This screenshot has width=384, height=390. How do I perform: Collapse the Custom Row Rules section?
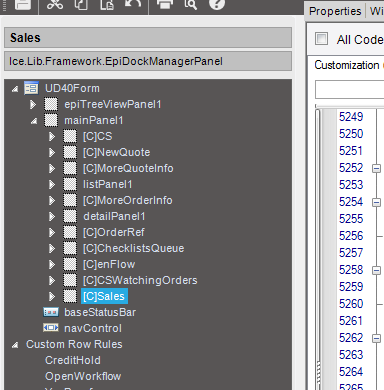15,345
